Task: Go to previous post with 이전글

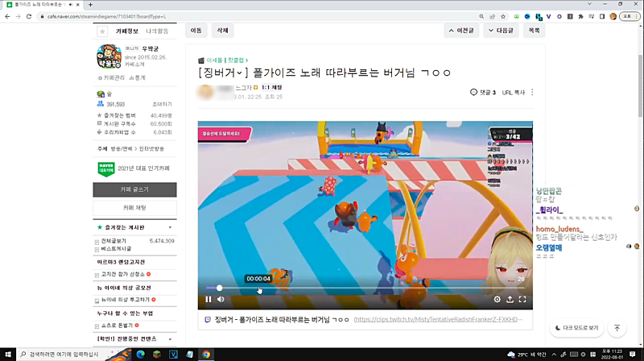Action: coord(460,31)
